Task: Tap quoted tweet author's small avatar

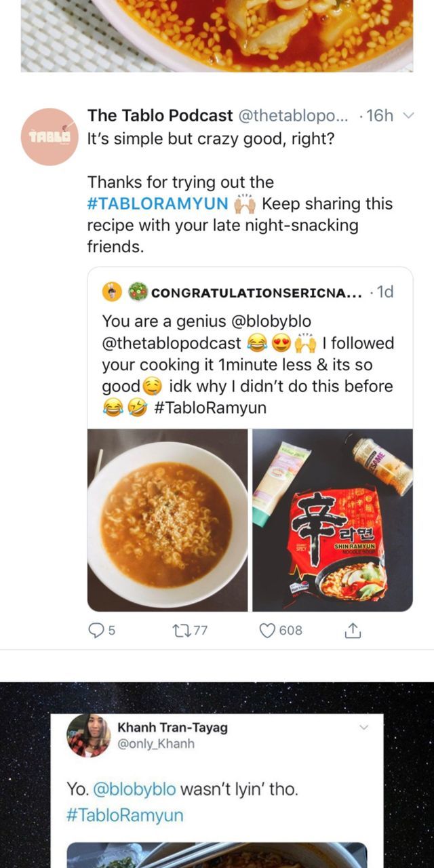Action: (111, 292)
